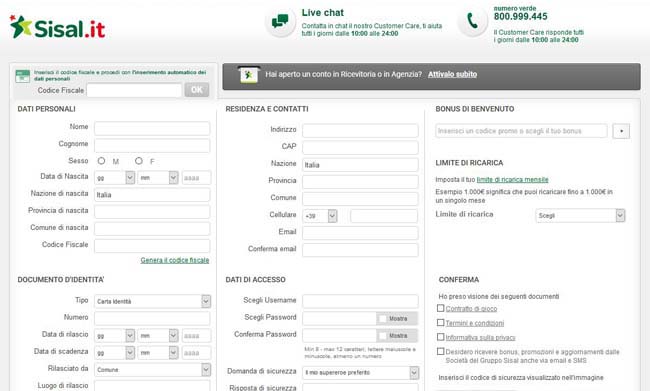650x391 pixels.
Task: Click the CAP input field
Action: (360, 148)
